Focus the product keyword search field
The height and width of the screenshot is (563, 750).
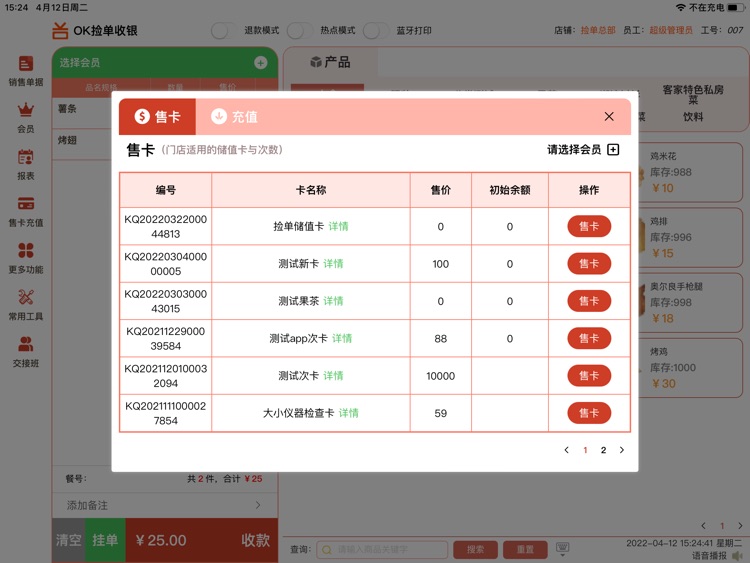(382, 550)
